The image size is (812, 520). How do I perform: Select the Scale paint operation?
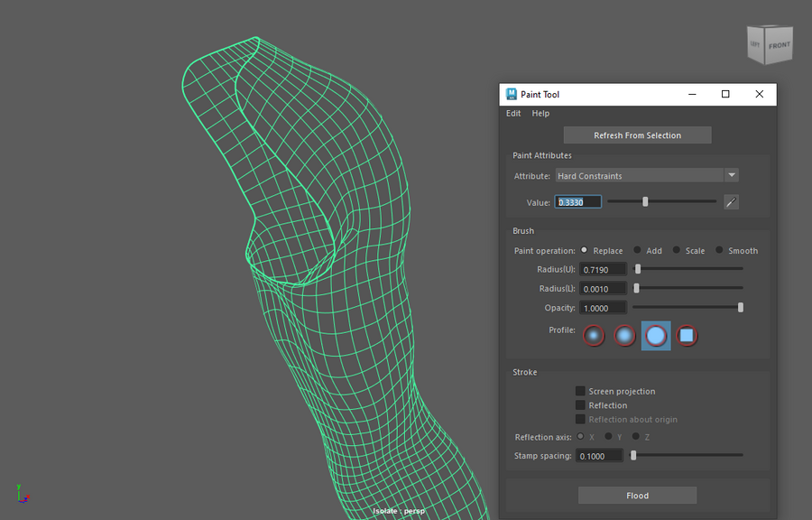[x=677, y=250]
